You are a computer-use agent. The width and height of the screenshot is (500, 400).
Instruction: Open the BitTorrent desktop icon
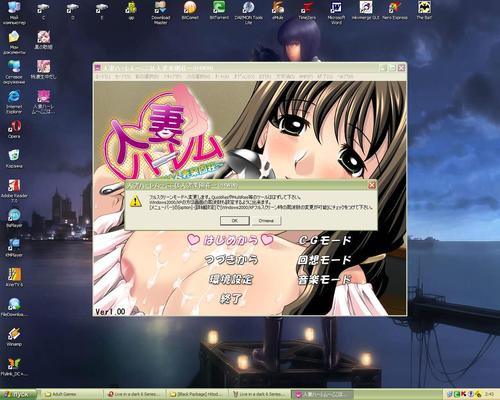219,11
